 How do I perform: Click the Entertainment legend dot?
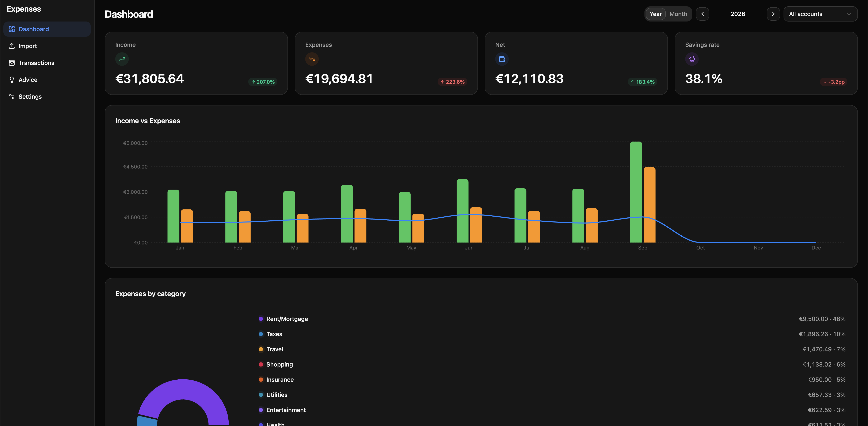(x=261, y=410)
